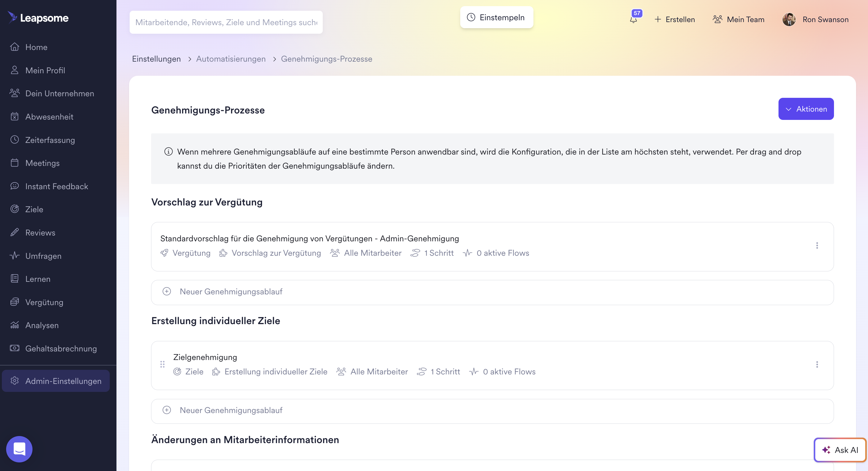This screenshot has height=471, width=868.
Task: Add Neuer Genehmigungsablauf under Vorschlag zur Vergütung
Action: click(492, 292)
